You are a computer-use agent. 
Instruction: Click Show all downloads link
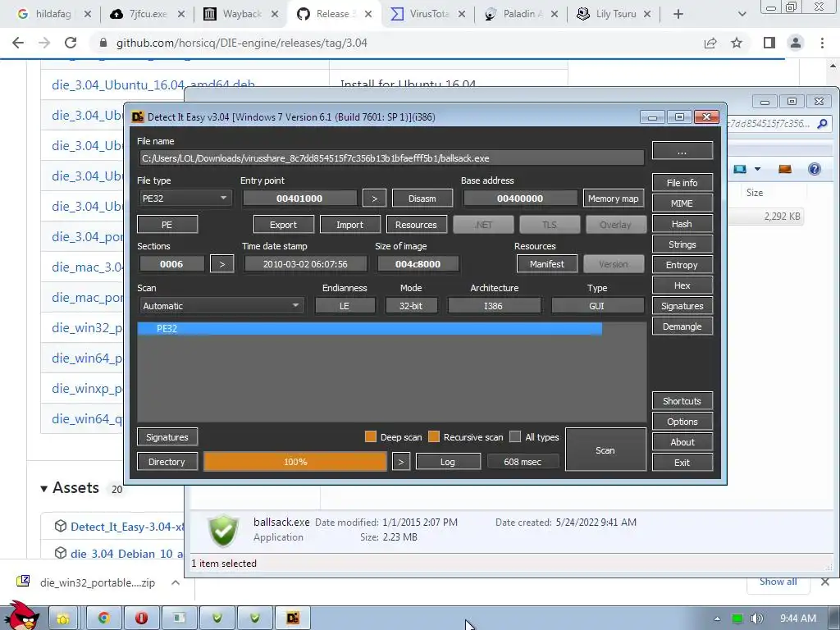[778, 582]
